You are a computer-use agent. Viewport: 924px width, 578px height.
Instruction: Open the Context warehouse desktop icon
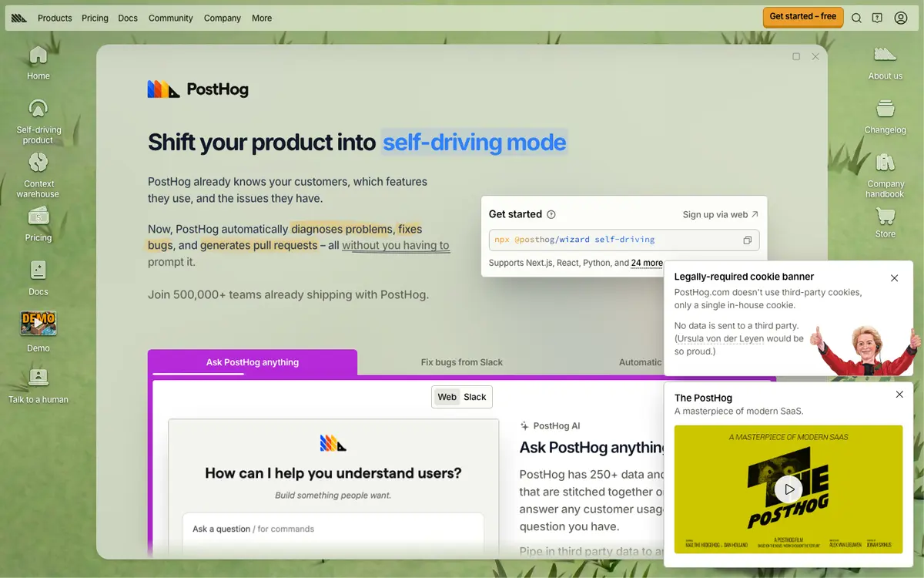coord(38,175)
